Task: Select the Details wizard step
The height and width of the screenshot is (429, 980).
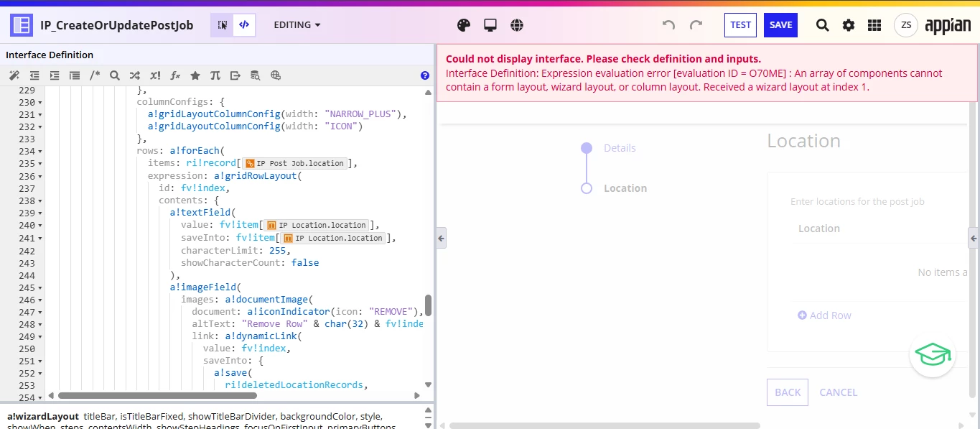Action: tap(620, 148)
